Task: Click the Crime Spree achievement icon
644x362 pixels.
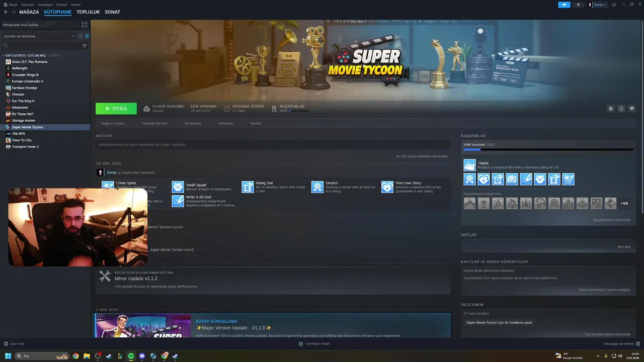Action: (x=108, y=185)
